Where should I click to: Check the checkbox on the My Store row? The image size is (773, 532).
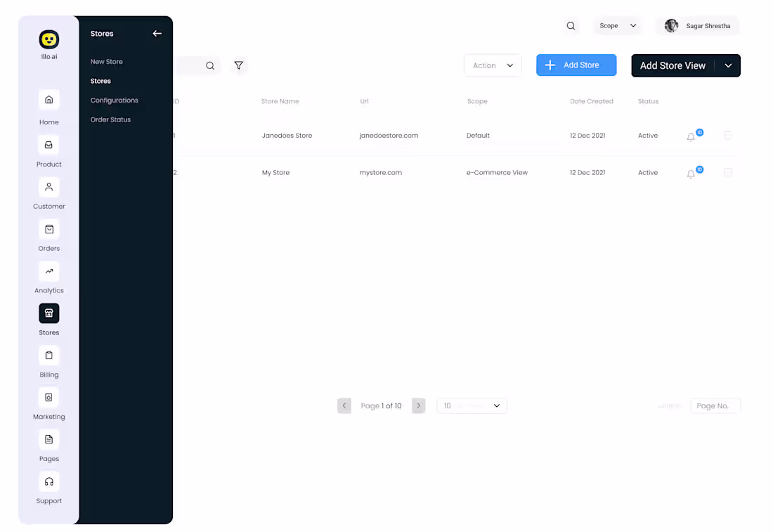(728, 172)
